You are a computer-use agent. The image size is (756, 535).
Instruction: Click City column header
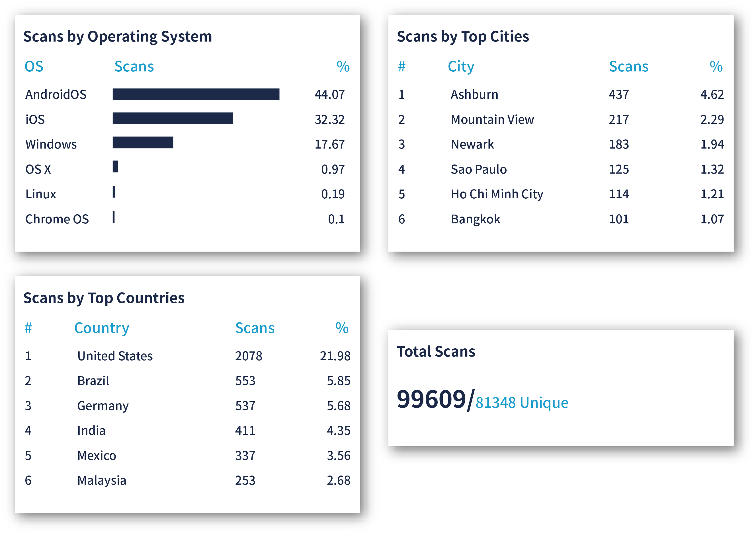pyautogui.click(x=461, y=67)
